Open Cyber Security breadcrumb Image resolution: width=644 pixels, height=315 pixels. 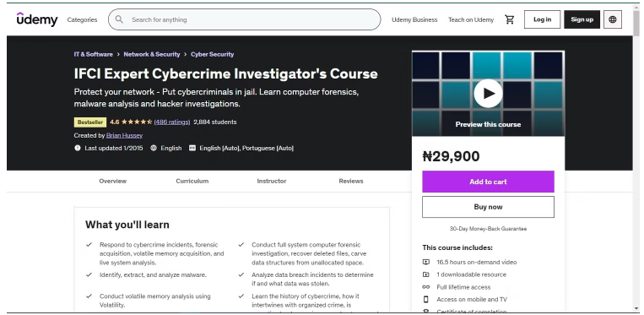(213, 54)
